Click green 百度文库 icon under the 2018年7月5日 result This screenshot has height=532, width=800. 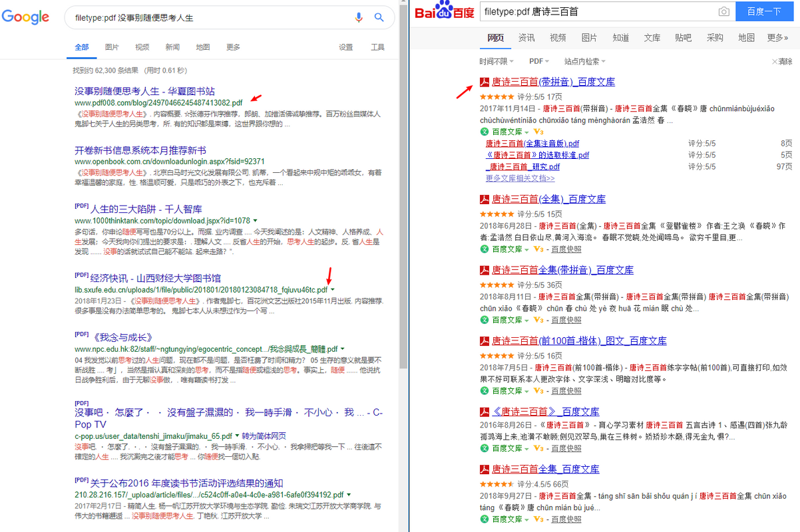485,391
